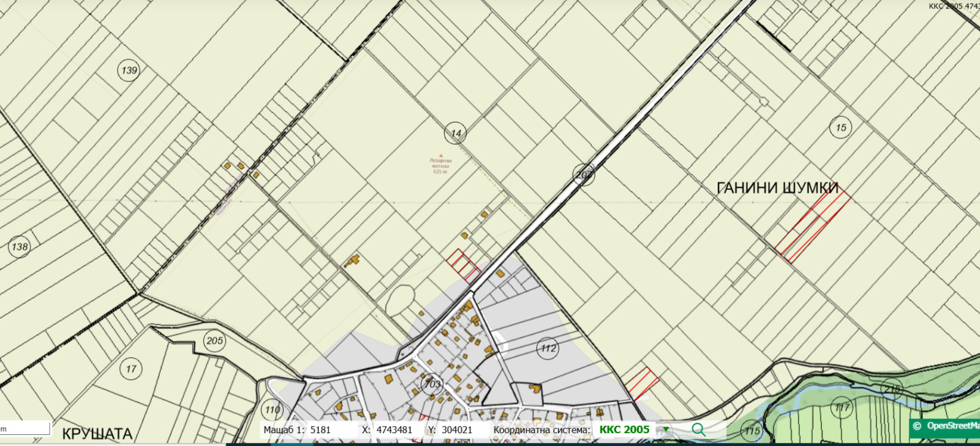
Task: Click the X coordinate field 4743481
Action: 394,430
